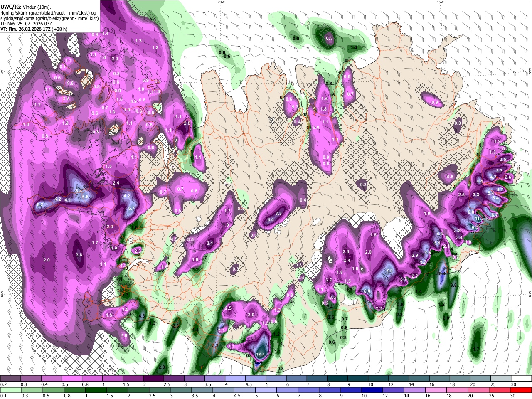Click the slydda/snjókoma legend description line
Screen dimensions: 532x399
tap(49, 18)
